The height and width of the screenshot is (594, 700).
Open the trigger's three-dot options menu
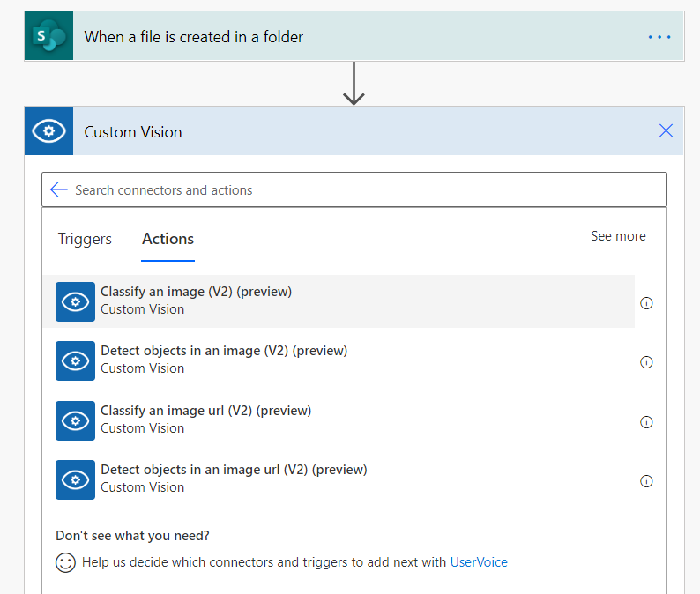[659, 37]
